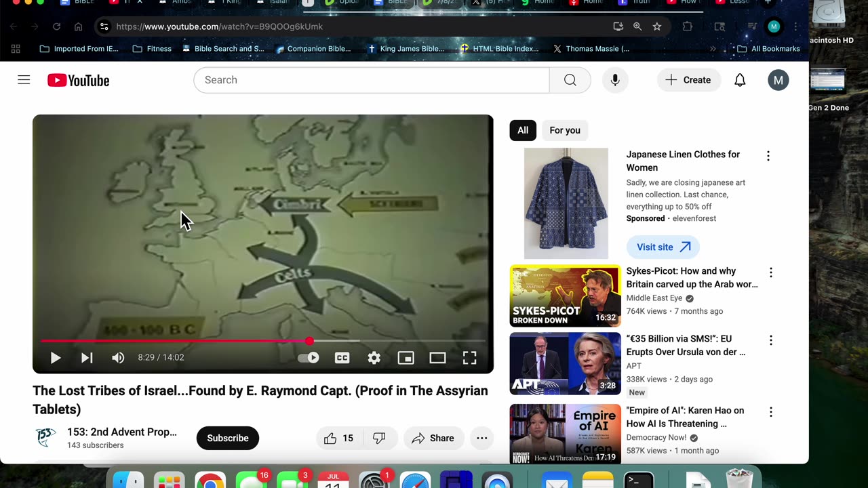Show hidden bookmarks with the chevron
The width and height of the screenshot is (868, 488).
[x=713, y=49]
